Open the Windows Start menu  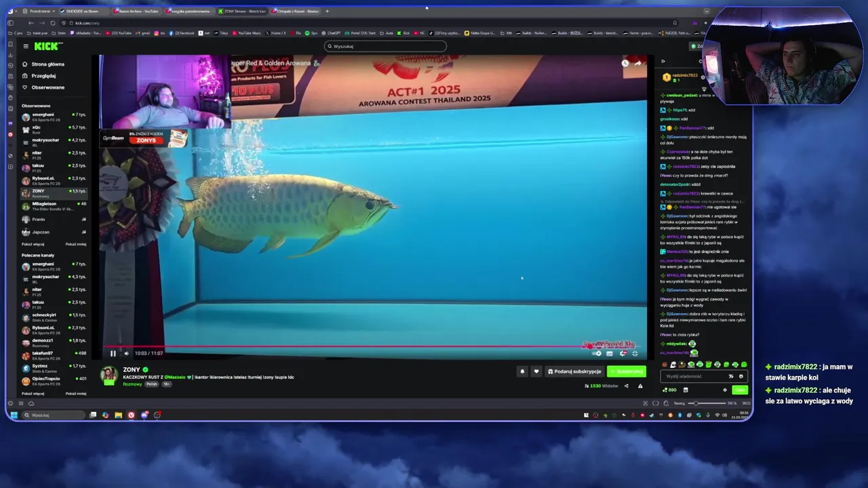14,415
